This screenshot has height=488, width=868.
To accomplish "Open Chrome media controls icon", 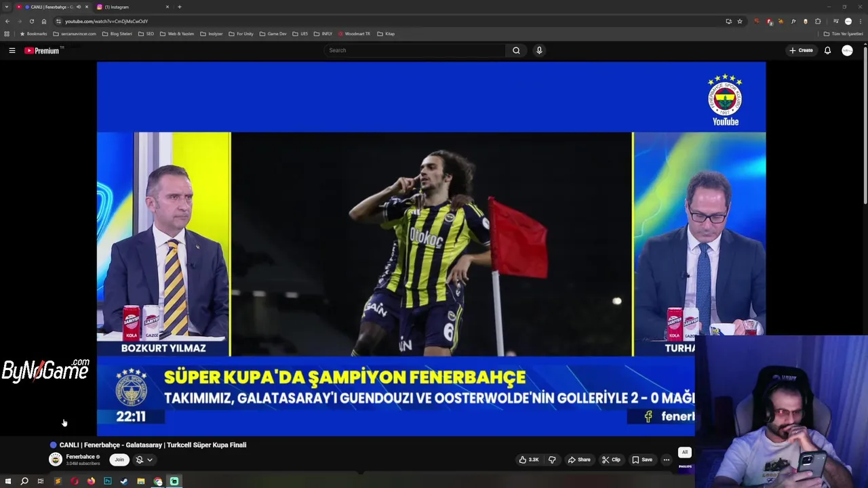I will coord(836,21).
